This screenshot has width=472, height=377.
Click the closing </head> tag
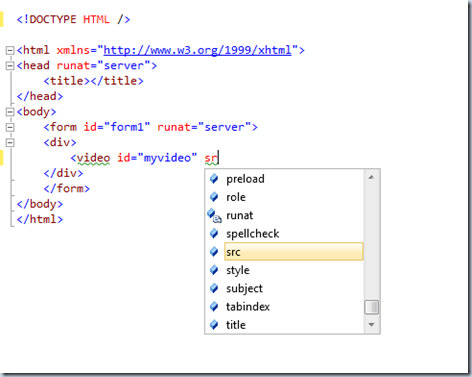(40, 96)
